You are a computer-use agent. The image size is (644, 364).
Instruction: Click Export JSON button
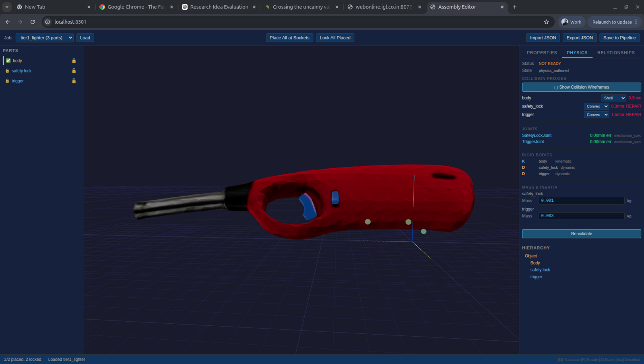tap(580, 38)
